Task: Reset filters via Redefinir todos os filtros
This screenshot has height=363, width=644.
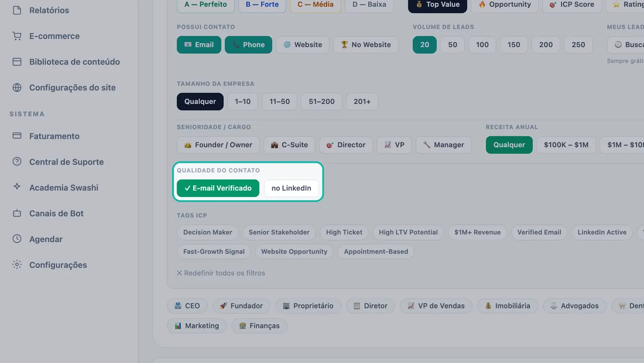Action: pyautogui.click(x=221, y=273)
